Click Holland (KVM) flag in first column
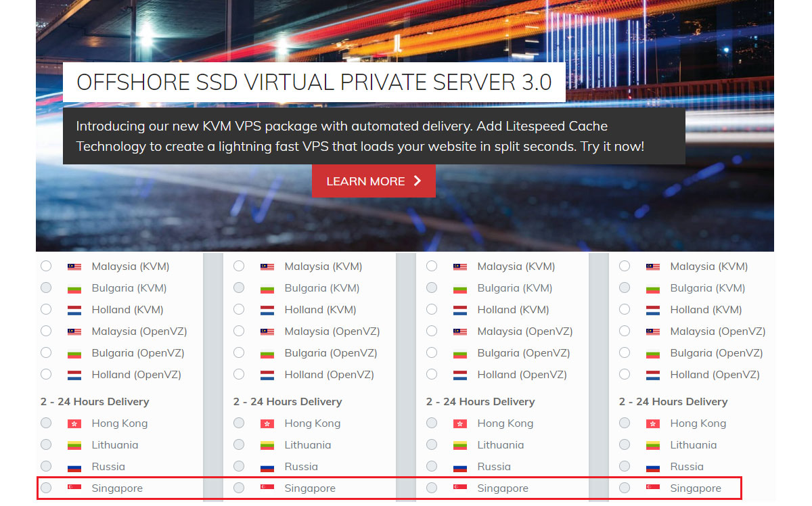The width and height of the screenshot is (812, 506). (74, 310)
